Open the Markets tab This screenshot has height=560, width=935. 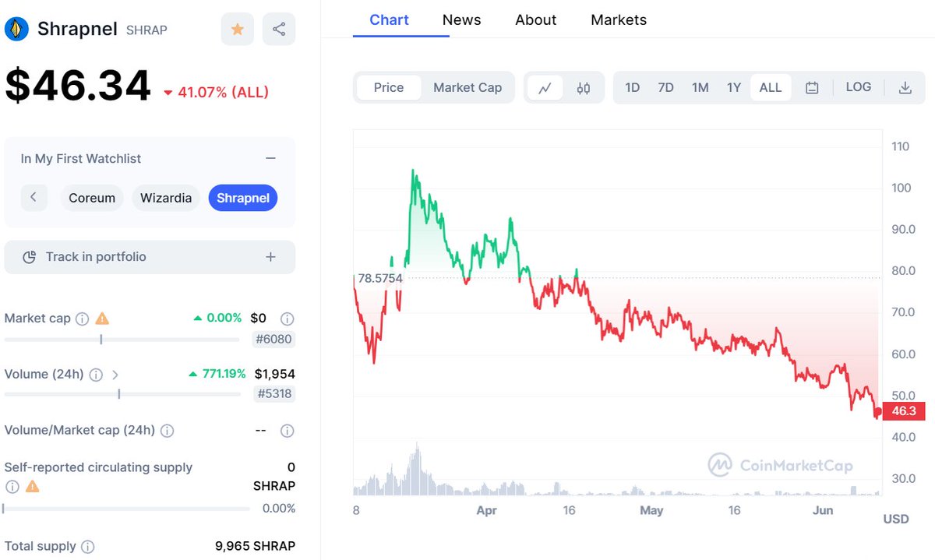pos(619,19)
